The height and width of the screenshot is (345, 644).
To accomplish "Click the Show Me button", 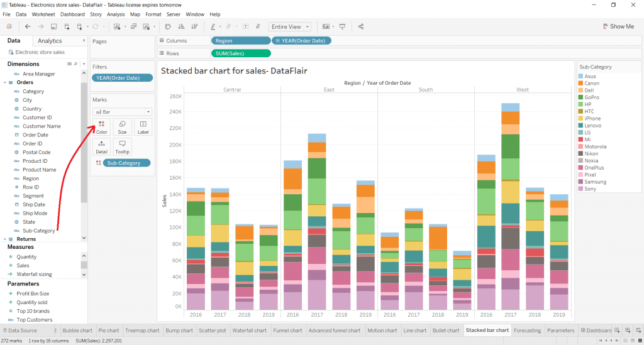I will pyautogui.click(x=618, y=26).
